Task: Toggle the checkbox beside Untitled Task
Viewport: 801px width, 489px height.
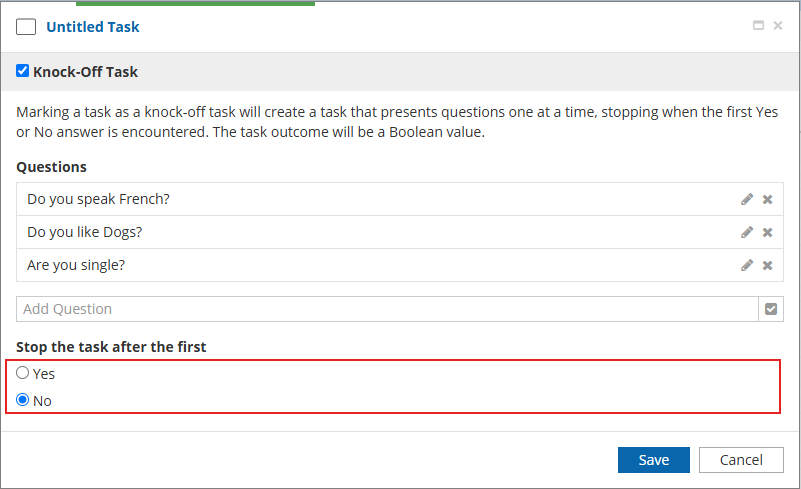Action: coord(26,27)
